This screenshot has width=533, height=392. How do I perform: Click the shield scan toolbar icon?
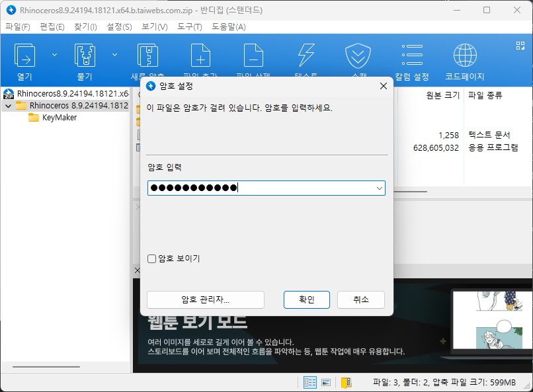click(358, 56)
